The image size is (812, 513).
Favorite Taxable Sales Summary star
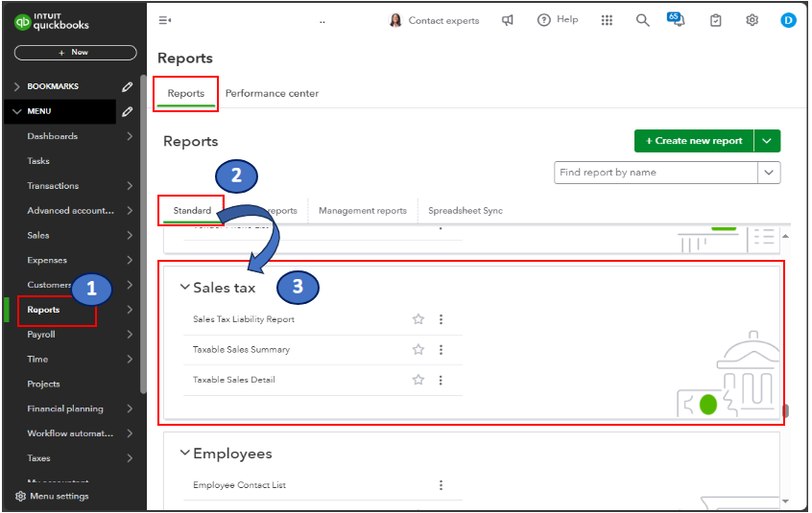(x=418, y=350)
